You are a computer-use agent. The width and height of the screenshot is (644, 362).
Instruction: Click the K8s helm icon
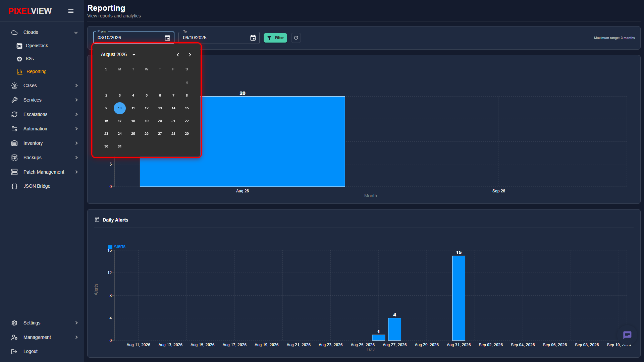[19, 59]
